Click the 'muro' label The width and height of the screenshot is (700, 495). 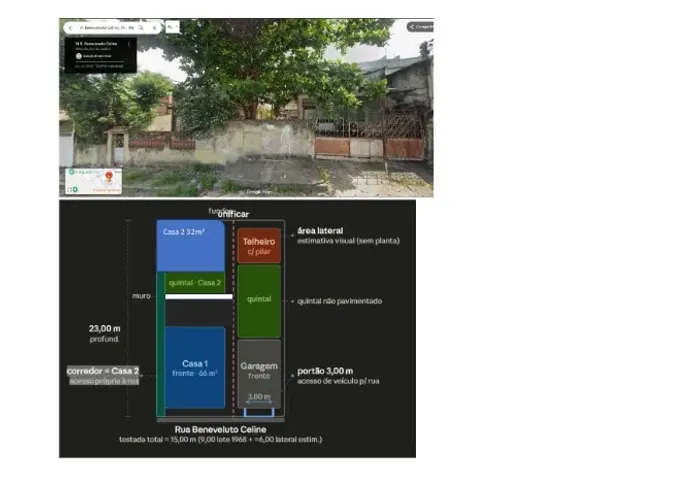tap(142, 296)
